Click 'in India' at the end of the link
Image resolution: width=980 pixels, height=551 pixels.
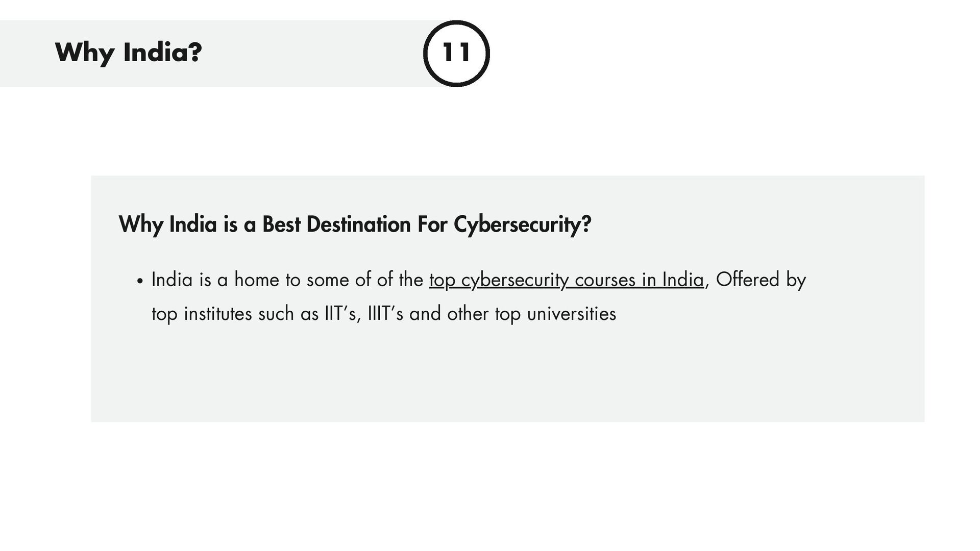[x=673, y=280]
